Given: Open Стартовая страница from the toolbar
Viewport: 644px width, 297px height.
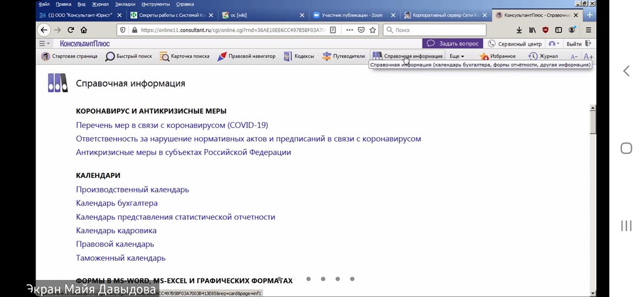Looking at the screenshot, I should [x=69, y=56].
